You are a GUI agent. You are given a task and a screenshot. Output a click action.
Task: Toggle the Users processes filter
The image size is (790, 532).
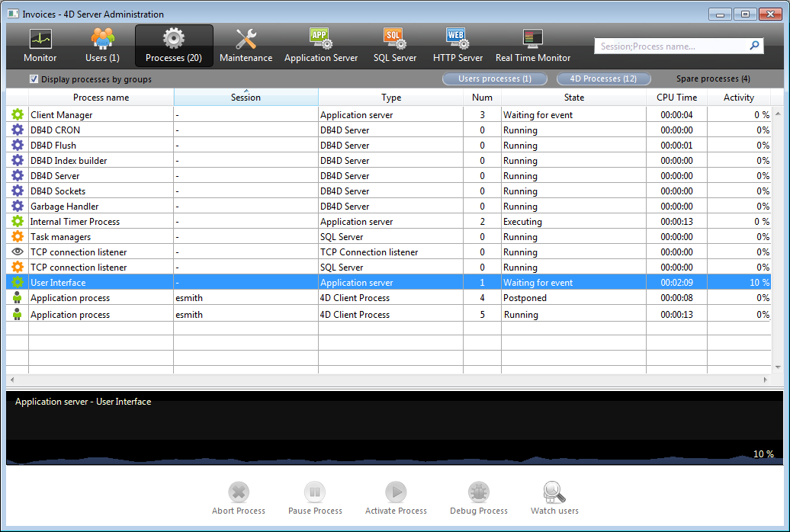tap(495, 79)
